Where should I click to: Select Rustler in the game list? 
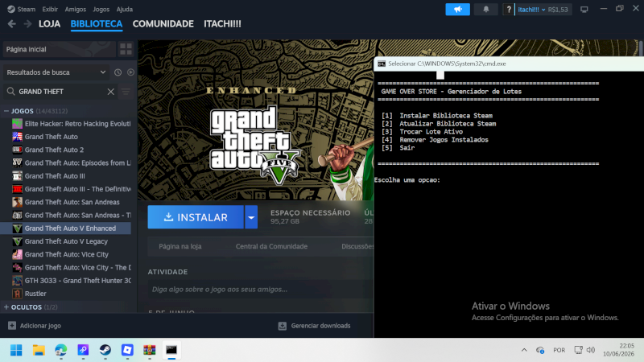66,294
